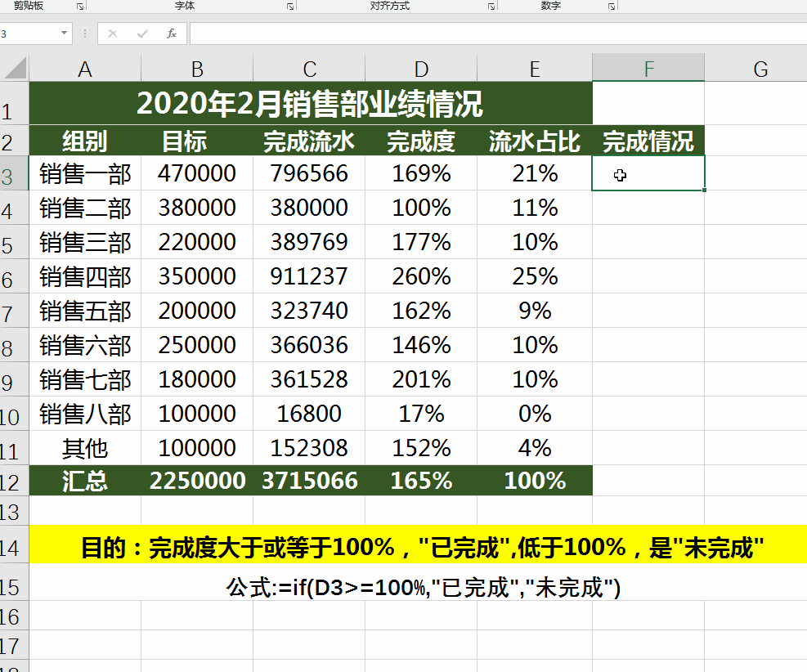The width and height of the screenshot is (807, 672).
Task: Click the 销售三部 cell
Action: pyautogui.click(x=85, y=242)
